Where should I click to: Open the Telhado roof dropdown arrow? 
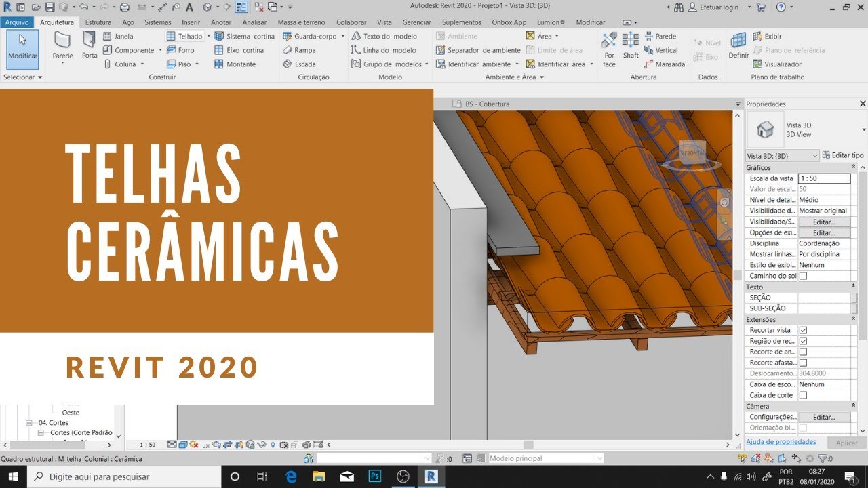click(x=208, y=36)
